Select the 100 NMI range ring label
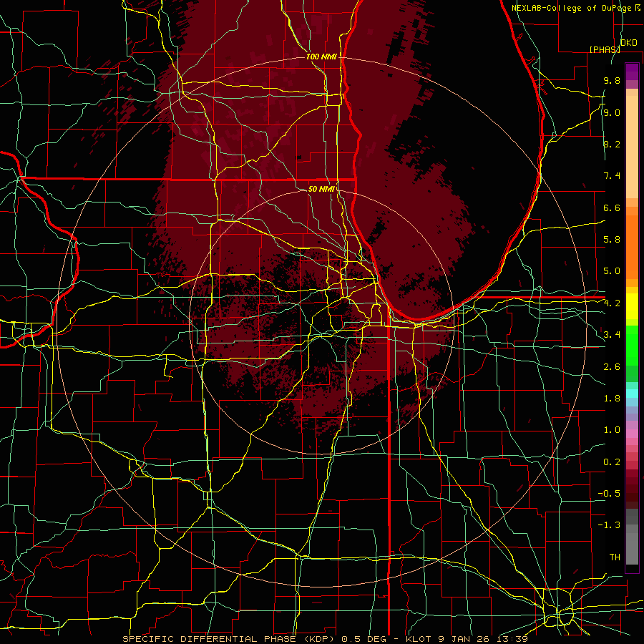 pyautogui.click(x=321, y=57)
